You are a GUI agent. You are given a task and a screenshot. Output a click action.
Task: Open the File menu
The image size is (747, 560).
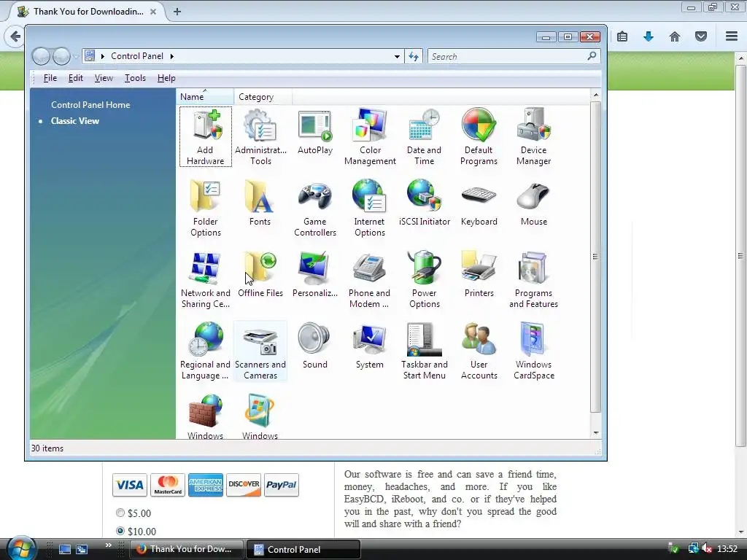(50, 78)
